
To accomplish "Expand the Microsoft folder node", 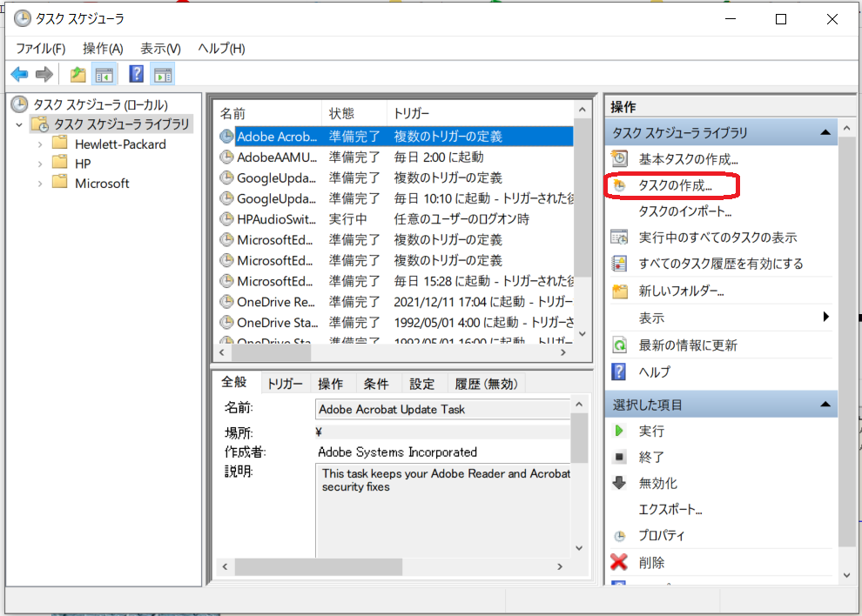I will point(40,183).
